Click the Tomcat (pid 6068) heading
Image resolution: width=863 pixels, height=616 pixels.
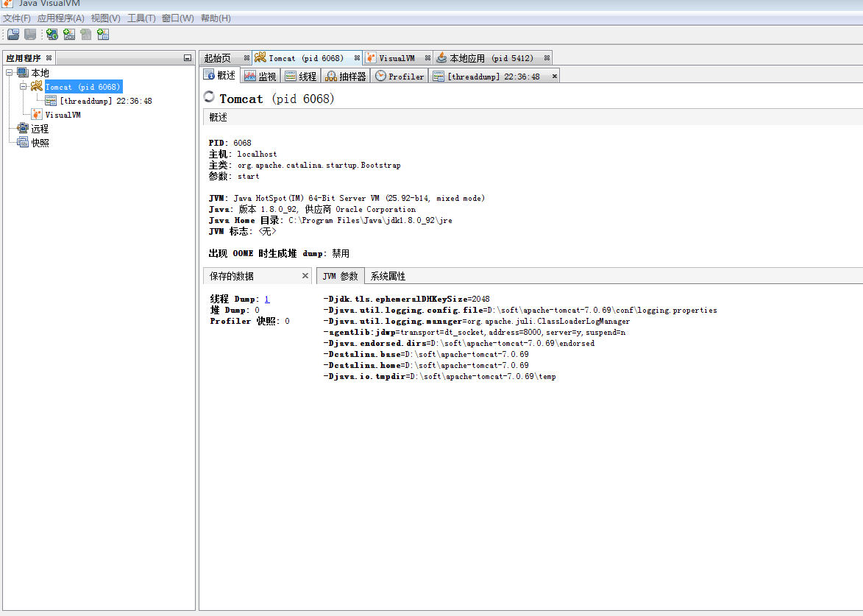pyautogui.click(x=277, y=99)
